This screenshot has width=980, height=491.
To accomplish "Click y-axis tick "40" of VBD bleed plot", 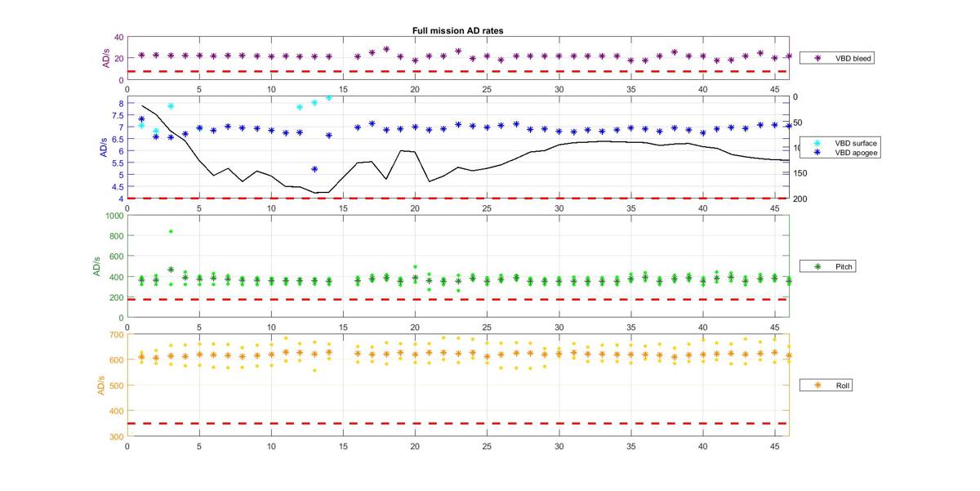I will click(x=119, y=38).
